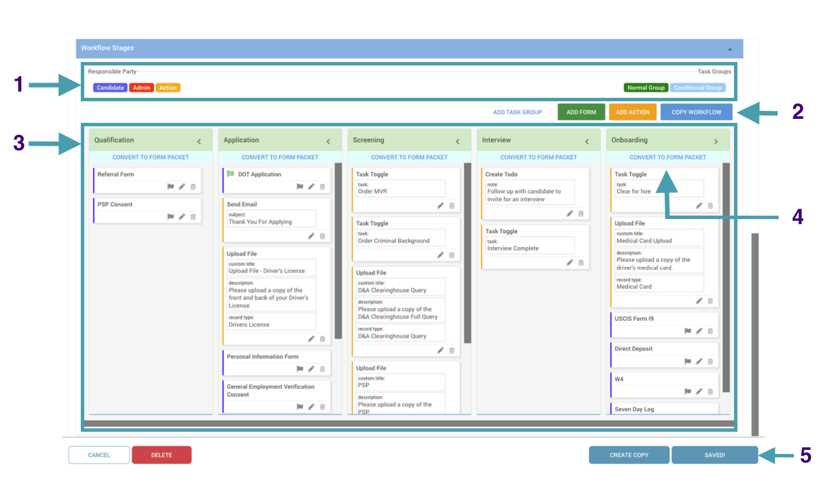Expand the Onboarding stage
The width and height of the screenshot is (833, 504).
[x=716, y=140]
